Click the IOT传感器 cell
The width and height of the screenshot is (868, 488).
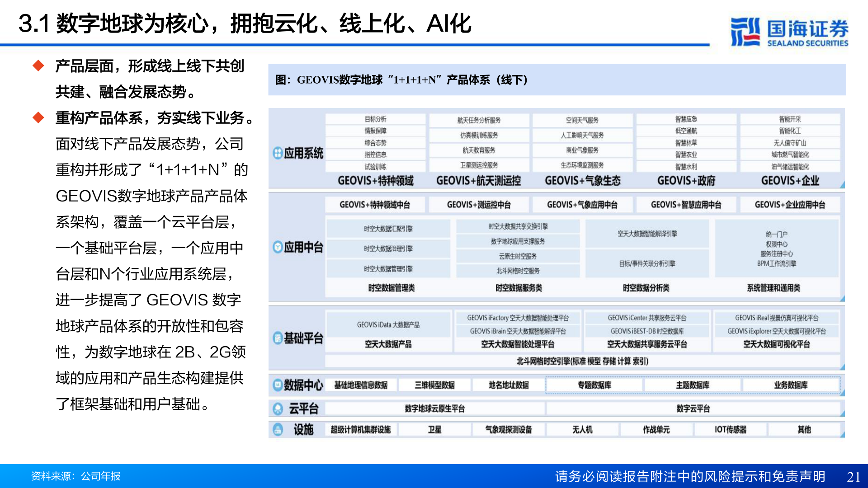[x=730, y=429]
